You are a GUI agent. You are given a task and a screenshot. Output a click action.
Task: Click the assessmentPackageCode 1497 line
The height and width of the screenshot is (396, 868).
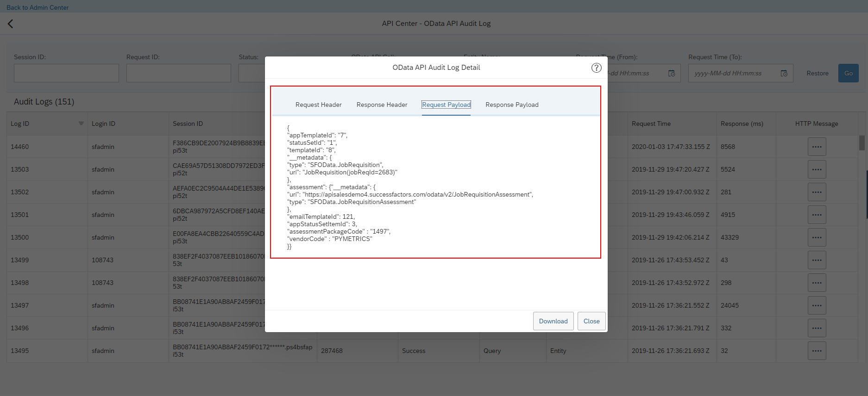(x=339, y=231)
